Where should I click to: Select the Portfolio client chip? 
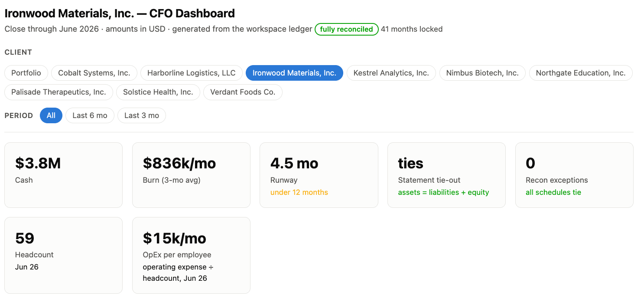point(26,73)
